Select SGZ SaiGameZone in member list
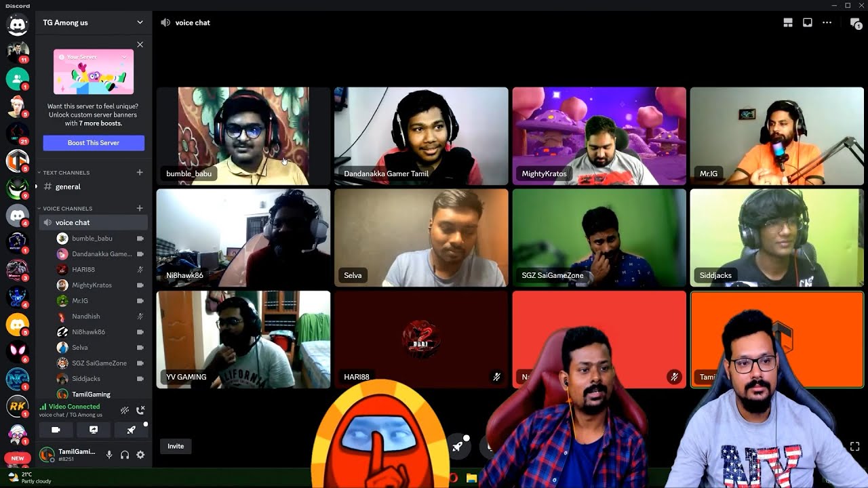 click(100, 363)
